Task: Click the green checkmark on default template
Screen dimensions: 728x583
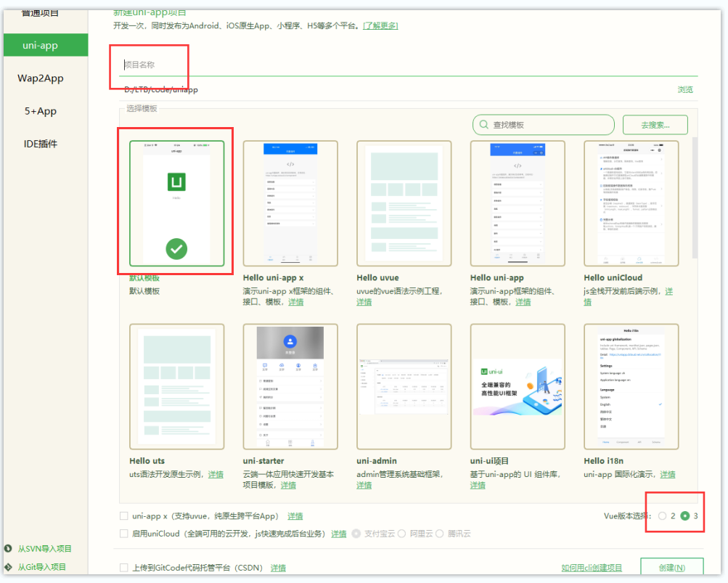Action: [176, 249]
